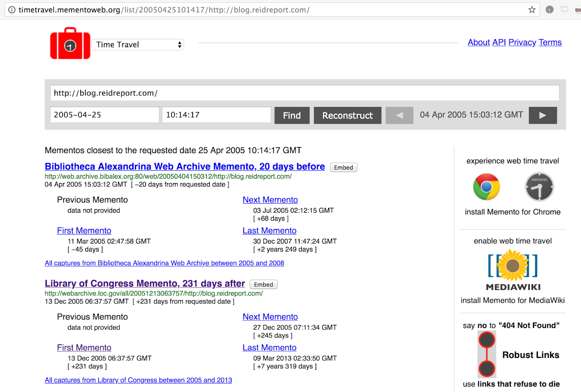This screenshot has width=581, height=392.
Task: Open the Time Travel dropdown selector
Action: pos(138,45)
